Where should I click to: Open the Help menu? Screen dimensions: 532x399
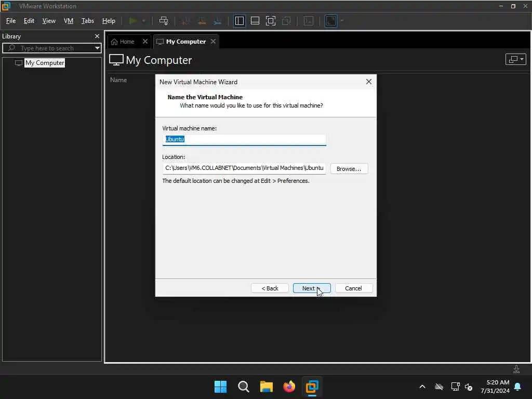[x=109, y=21]
